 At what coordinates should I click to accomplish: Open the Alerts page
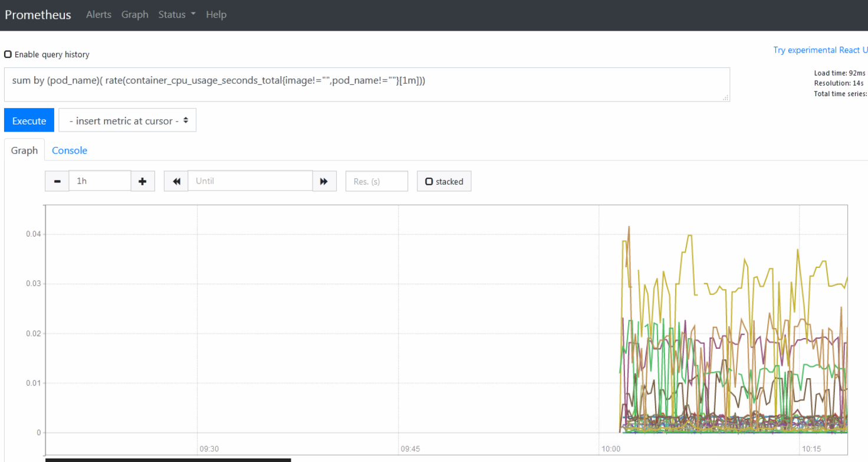tap(98, 15)
